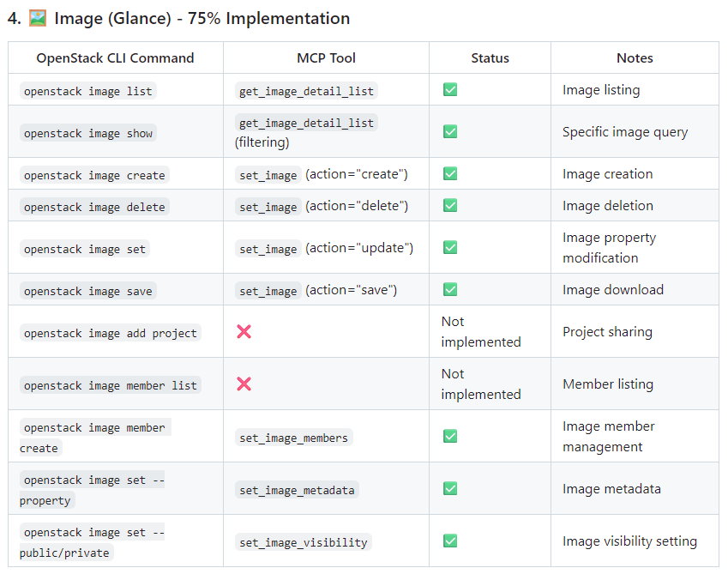This screenshot has width=728, height=574.
Task: Click the set_image_visibility code label
Action: 303,542
